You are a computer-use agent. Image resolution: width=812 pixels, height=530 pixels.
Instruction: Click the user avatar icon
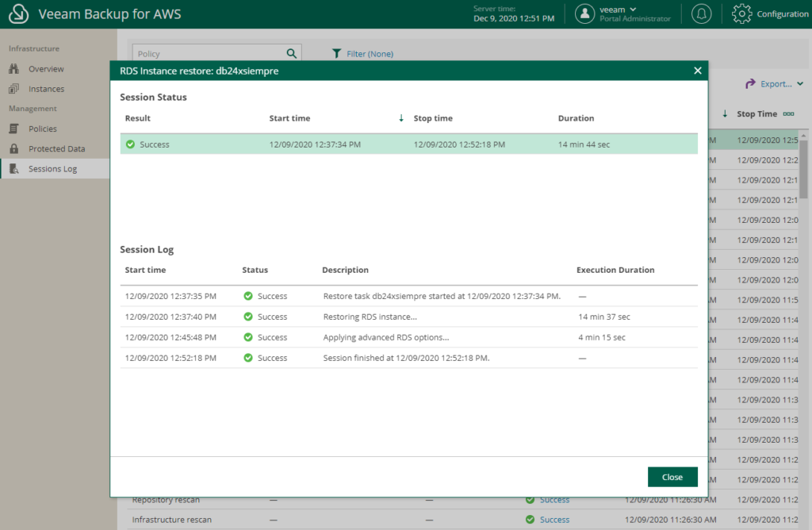point(584,14)
